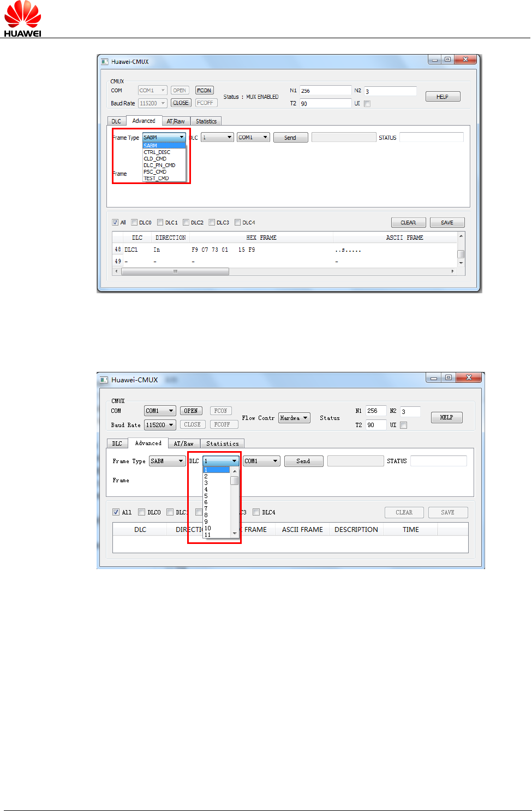Open the Frame Type SABM dropdown in MUX ENABLED window
Viewport: 532px width, 811px height.
[x=164, y=137]
